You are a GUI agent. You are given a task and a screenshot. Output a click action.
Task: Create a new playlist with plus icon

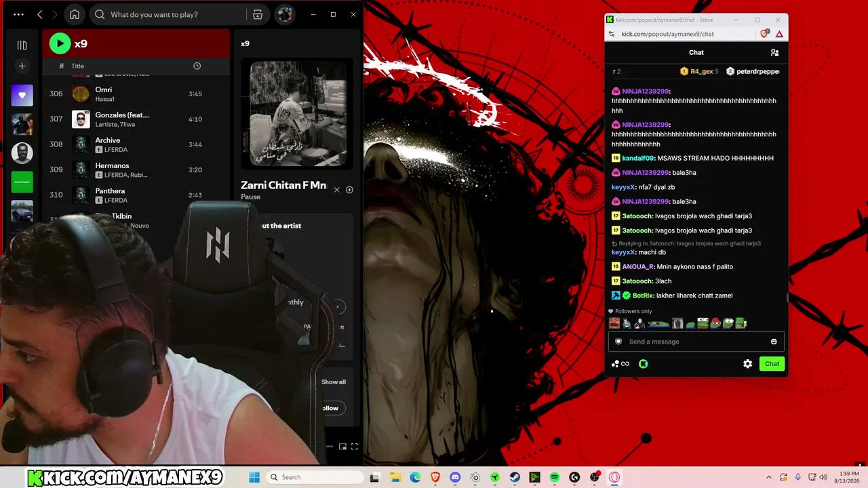tap(22, 66)
